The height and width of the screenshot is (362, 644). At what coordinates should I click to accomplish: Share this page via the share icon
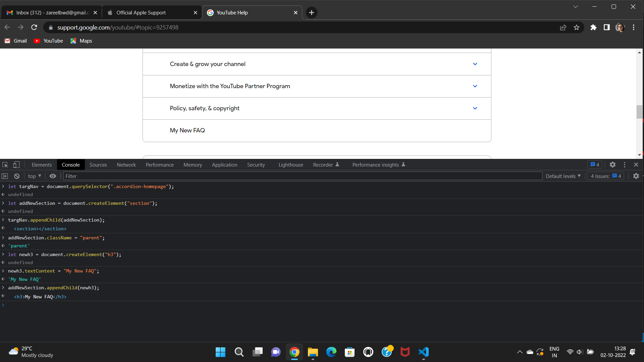pos(563,27)
